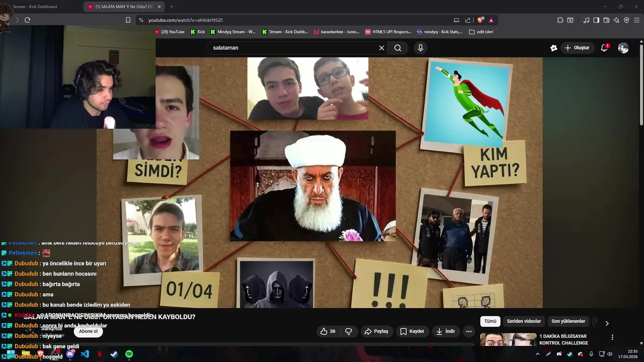
Task: Open the volume speaker tray icon
Action: pos(609,354)
